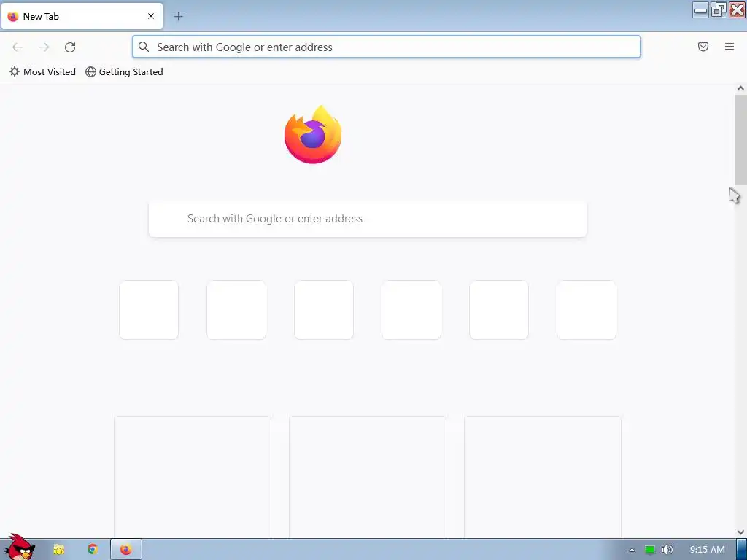Image resolution: width=747 pixels, height=560 pixels.
Task: Open a new tab with plus button
Action: pyautogui.click(x=178, y=17)
